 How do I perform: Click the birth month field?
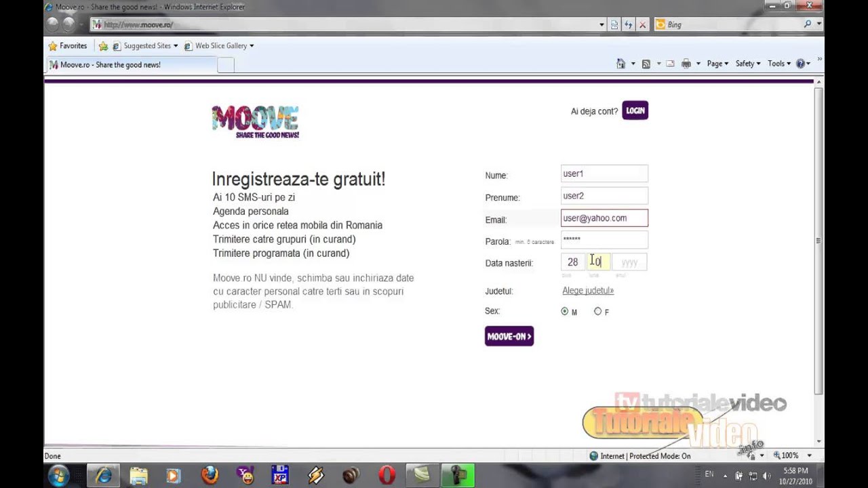pyautogui.click(x=599, y=262)
